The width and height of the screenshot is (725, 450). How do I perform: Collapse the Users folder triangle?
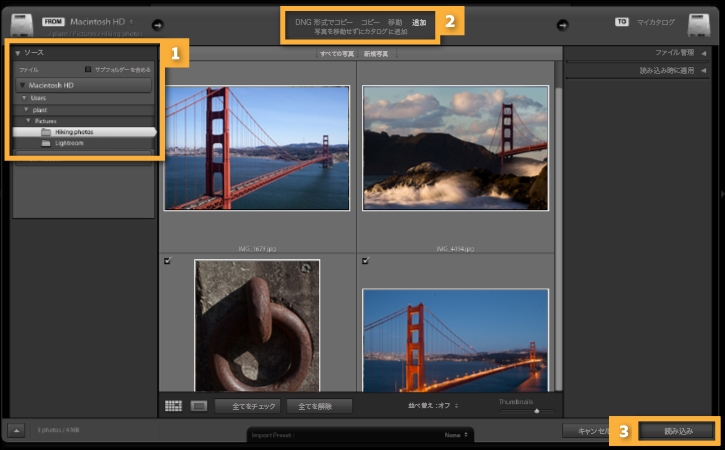(25, 98)
